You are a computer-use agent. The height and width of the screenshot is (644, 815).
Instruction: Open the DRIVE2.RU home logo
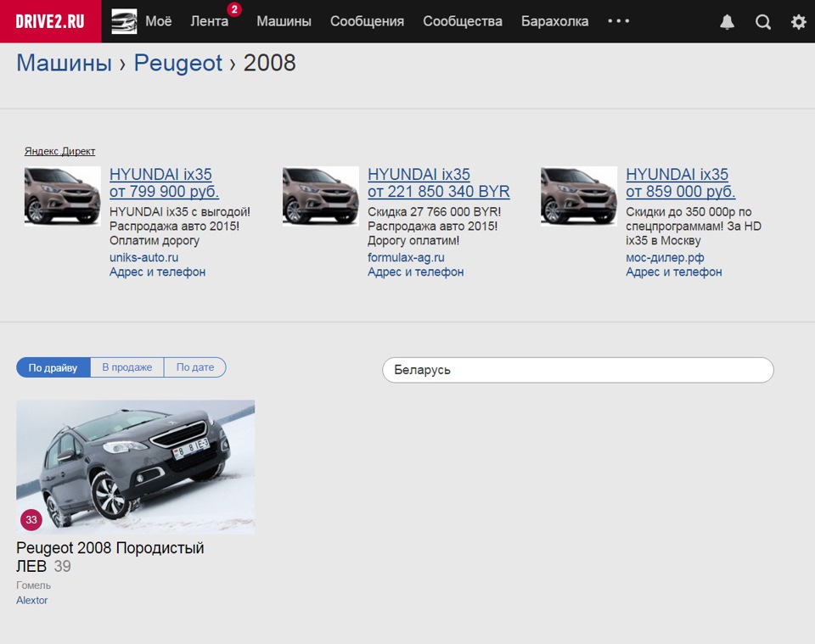50,21
